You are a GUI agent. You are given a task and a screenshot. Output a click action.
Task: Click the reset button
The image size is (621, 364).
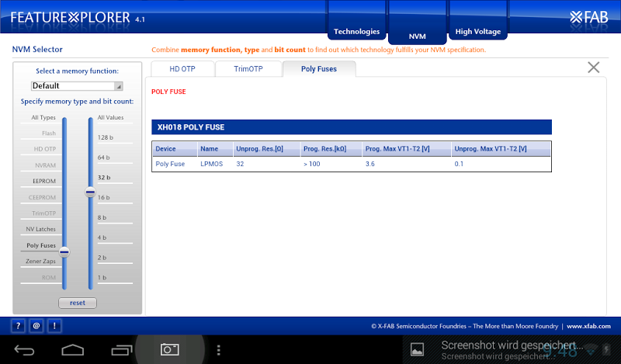point(78,303)
